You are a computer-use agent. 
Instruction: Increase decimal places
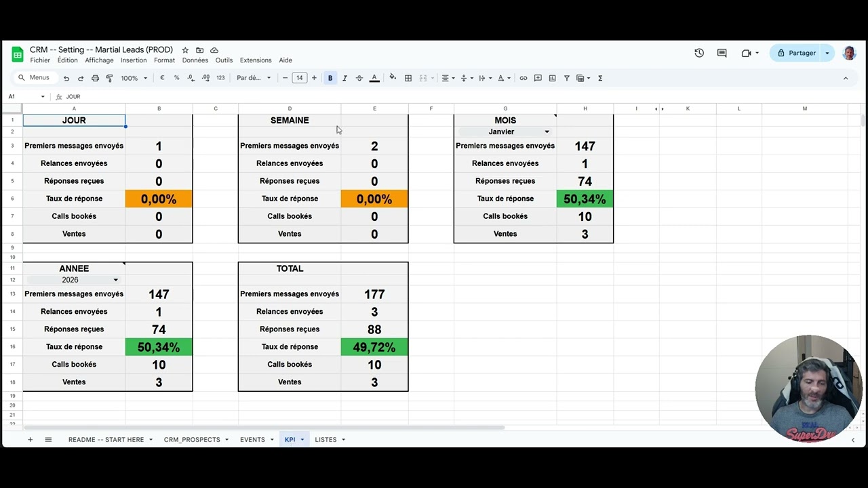point(205,78)
